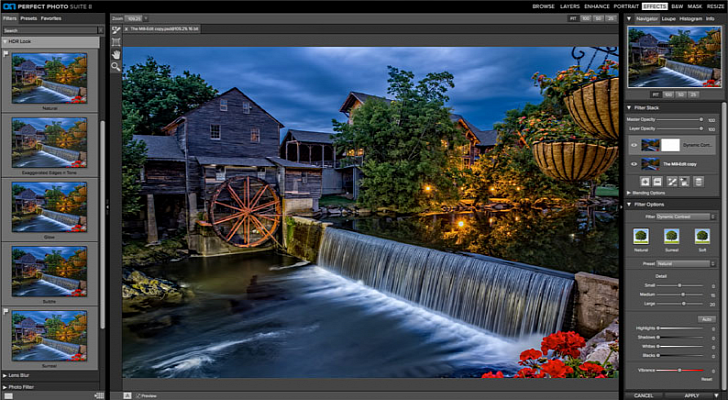728x400 pixels.
Task: Select the Hand pan tool
Action: click(116, 54)
